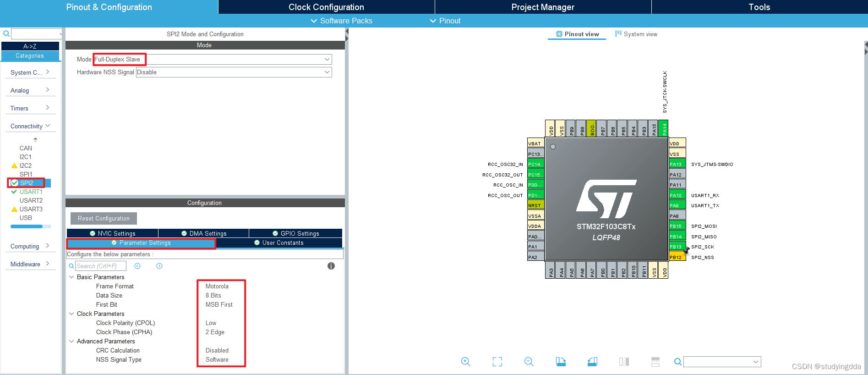This screenshot has height=375, width=868.
Task: Switch to the Clock Configuration tab
Action: pos(326,7)
